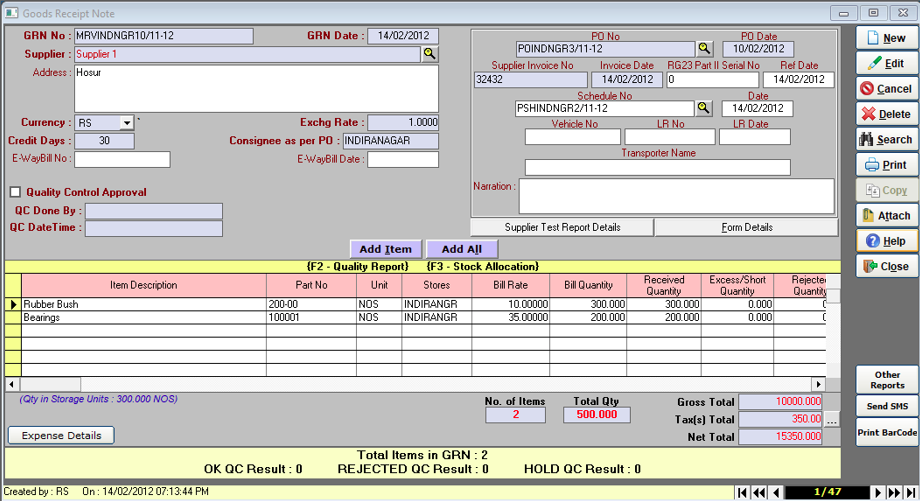The image size is (920, 501).
Task: Open Help from the sidebar
Action: 887,241
